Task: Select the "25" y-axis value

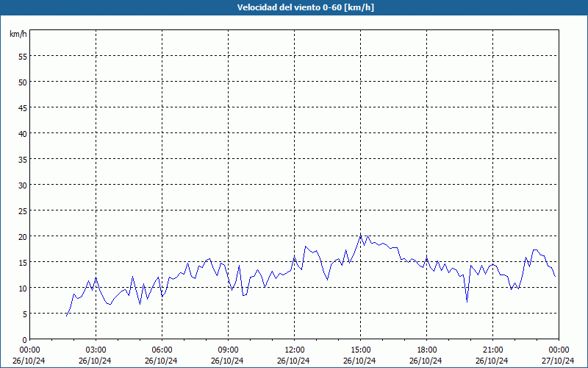Action: [23, 210]
